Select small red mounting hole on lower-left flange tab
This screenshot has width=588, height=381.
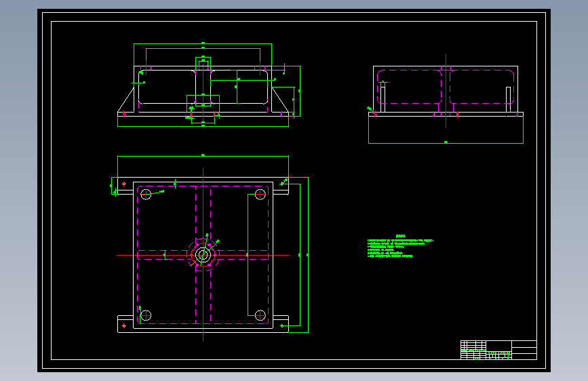pos(124,326)
